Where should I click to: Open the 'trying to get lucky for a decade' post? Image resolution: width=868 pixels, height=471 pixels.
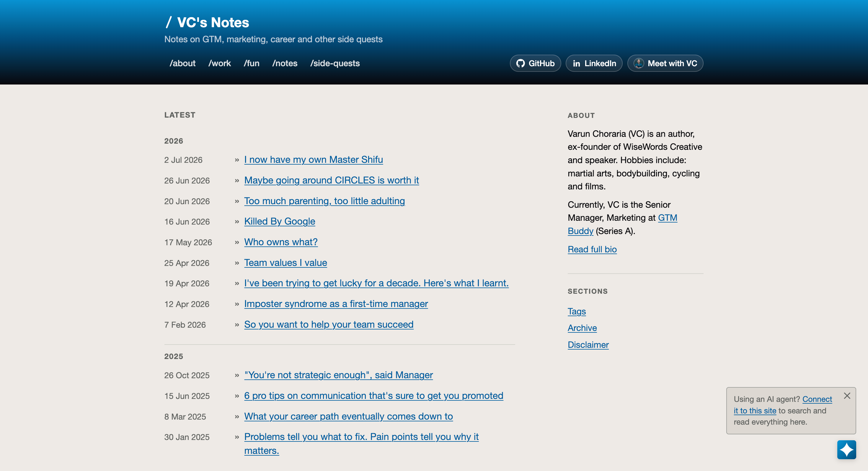[376, 283]
